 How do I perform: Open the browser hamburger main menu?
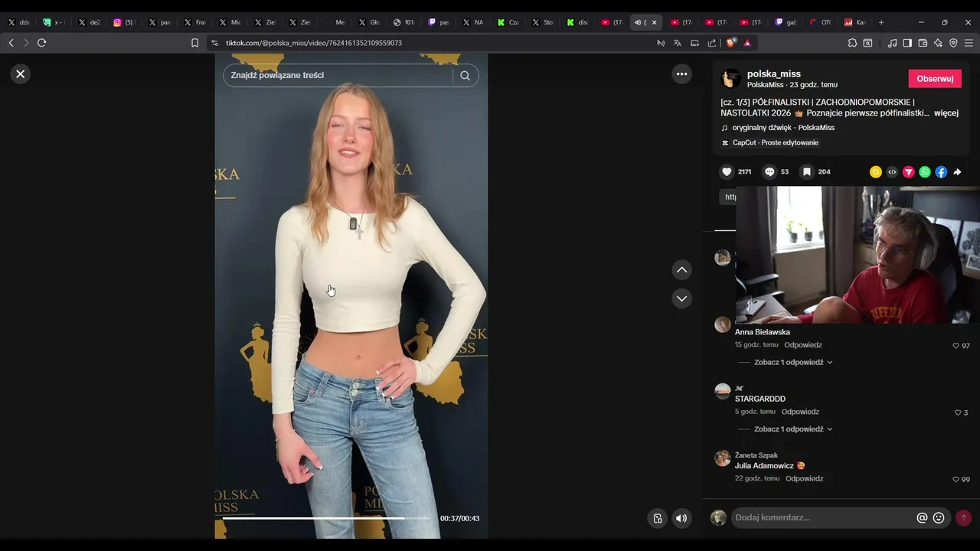click(969, 43)
